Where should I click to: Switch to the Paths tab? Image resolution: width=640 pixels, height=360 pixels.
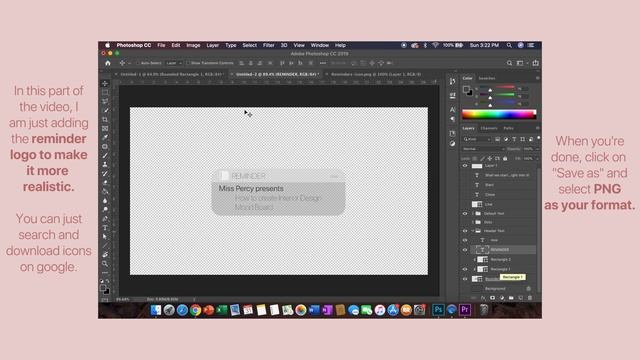(x=508, y=128)
